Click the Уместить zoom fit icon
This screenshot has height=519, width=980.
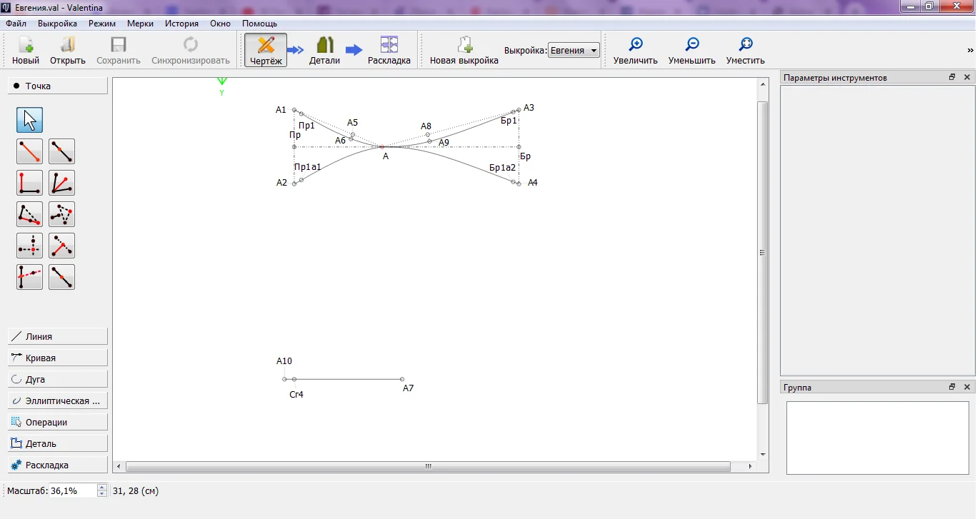pos(745,45)
